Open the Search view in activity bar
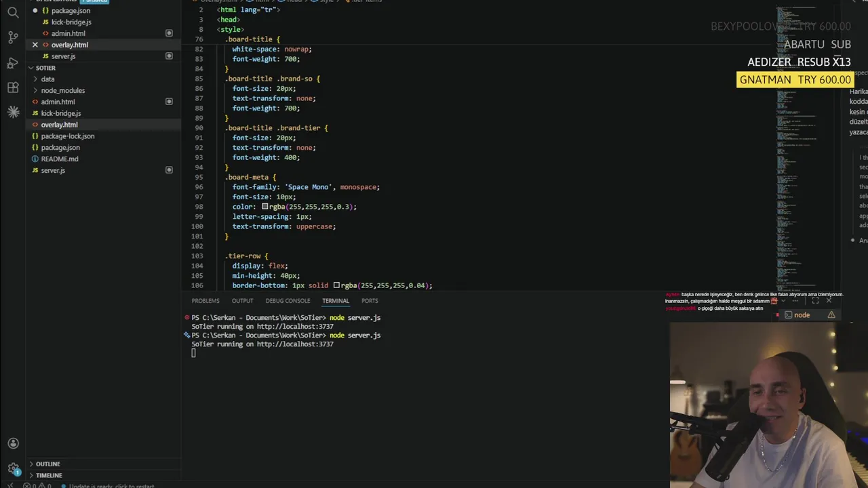868x488 pixels. pyautogui.click(x=13, y=13)
